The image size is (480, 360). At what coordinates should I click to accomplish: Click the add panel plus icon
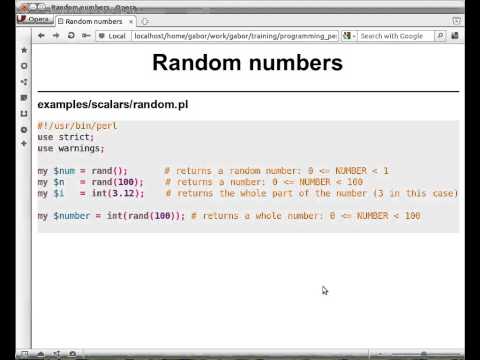[x=24, y=144]
